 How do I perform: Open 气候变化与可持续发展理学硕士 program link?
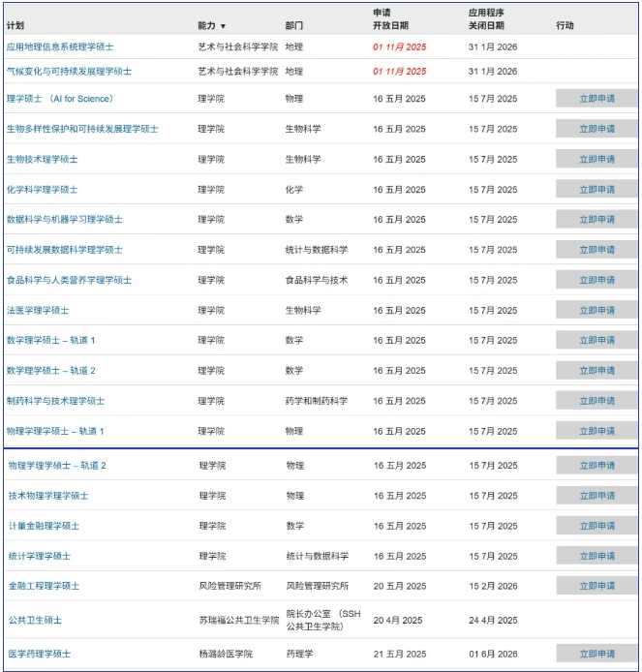(x=69, y=71)
